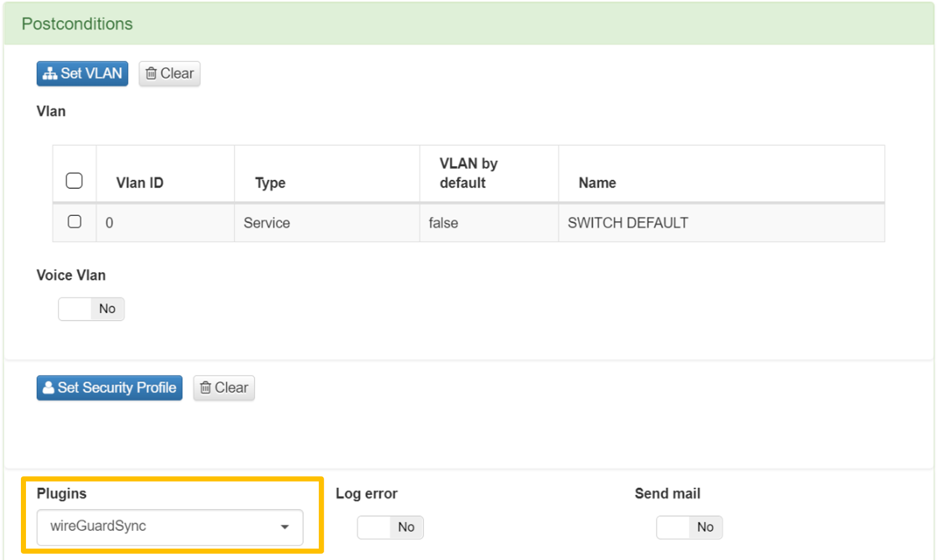Click the Type column header
This screenshot has width=938, height=560.
point(270,183)
